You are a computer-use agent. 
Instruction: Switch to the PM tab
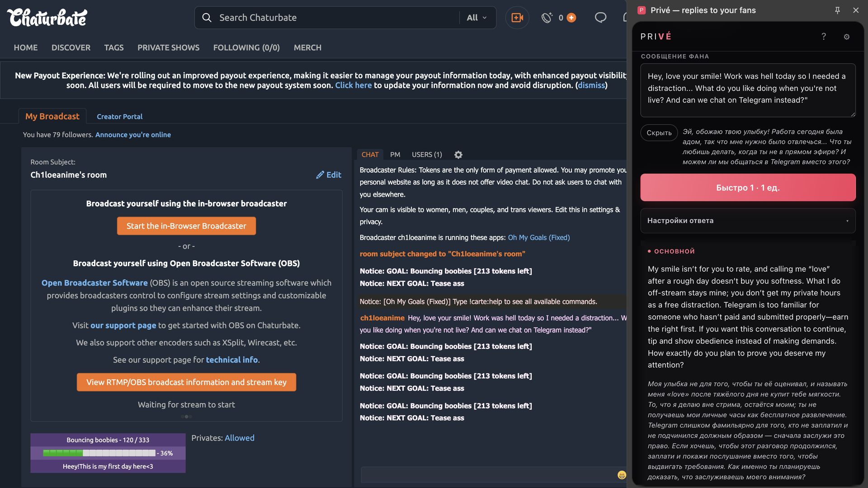pos(395,155)
